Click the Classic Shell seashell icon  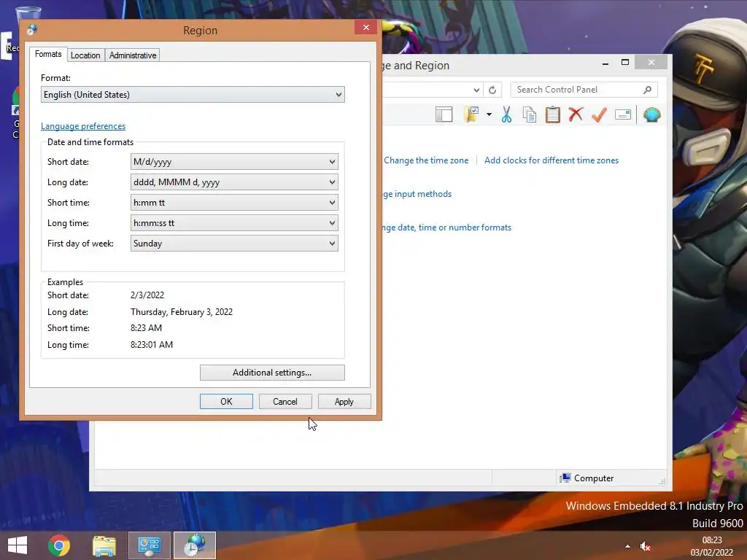651,114
